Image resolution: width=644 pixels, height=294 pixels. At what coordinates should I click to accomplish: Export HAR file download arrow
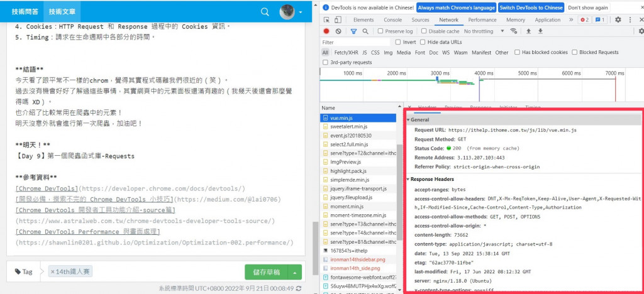pyautogui.click(x=540, y=31)
